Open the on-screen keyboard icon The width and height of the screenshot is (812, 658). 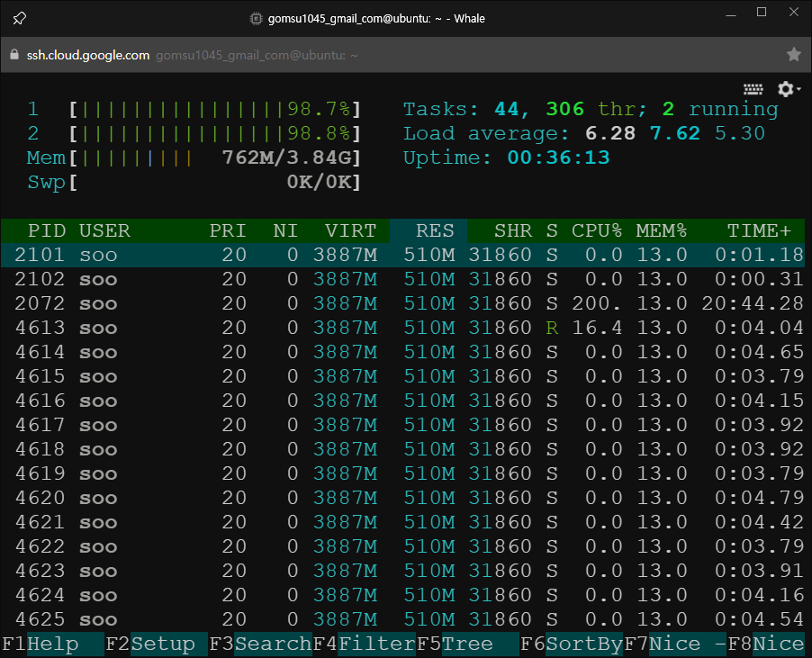tap(753, 89)
